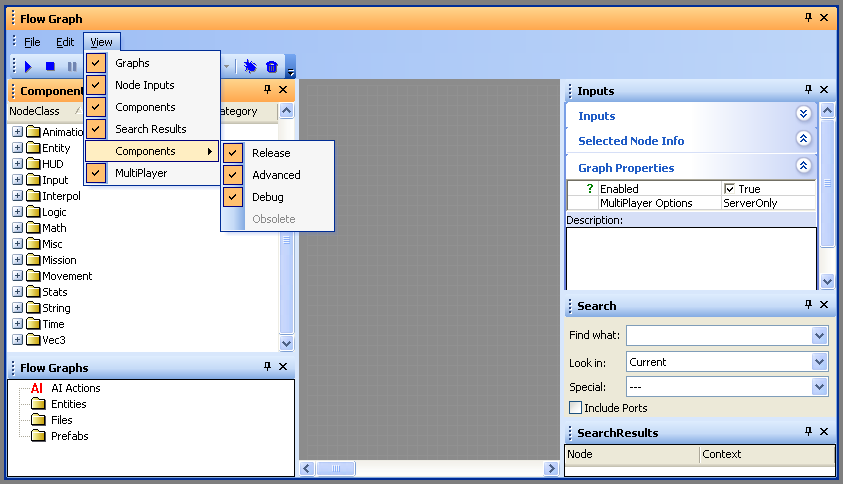Toggle the MultiPlayer view option
Screen dimensions: 843x484
[152, 173]
